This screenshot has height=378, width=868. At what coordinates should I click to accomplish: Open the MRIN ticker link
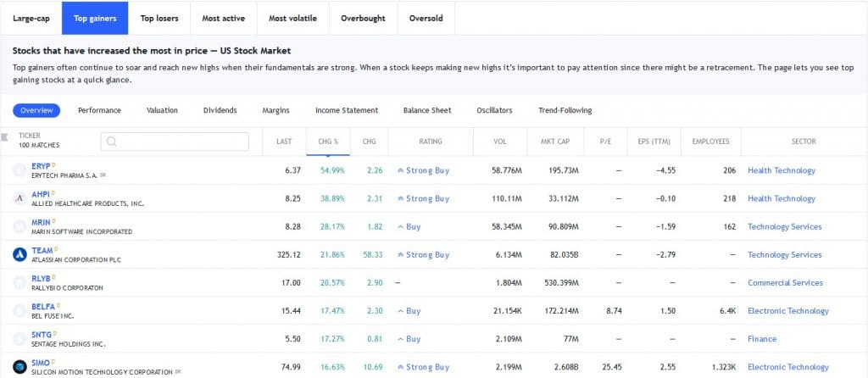(x=41, y=223)
